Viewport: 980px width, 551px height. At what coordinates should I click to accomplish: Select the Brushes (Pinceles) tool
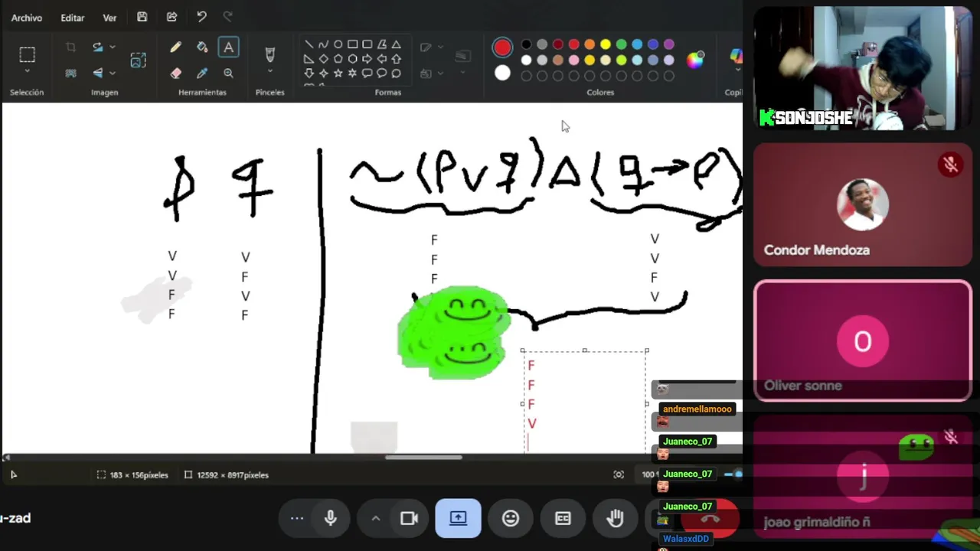point(269,54)
